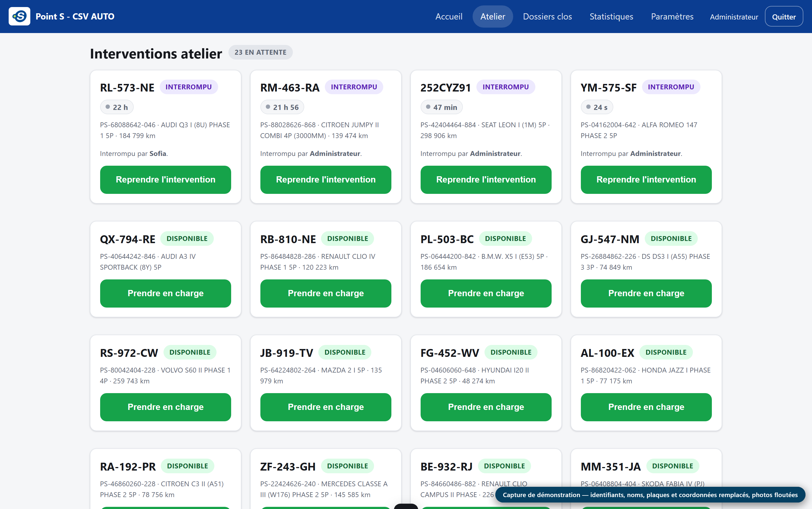
Task: Click DISPONIBLE badge on QX-794-RE card
Action: pyautogui.click(x=187, y=238)
